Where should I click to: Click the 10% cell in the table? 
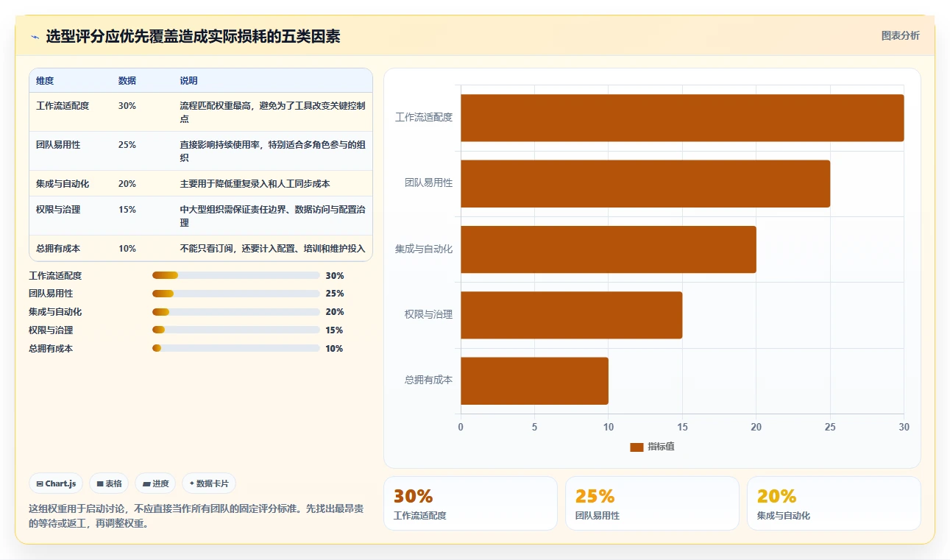pos(127,249)
